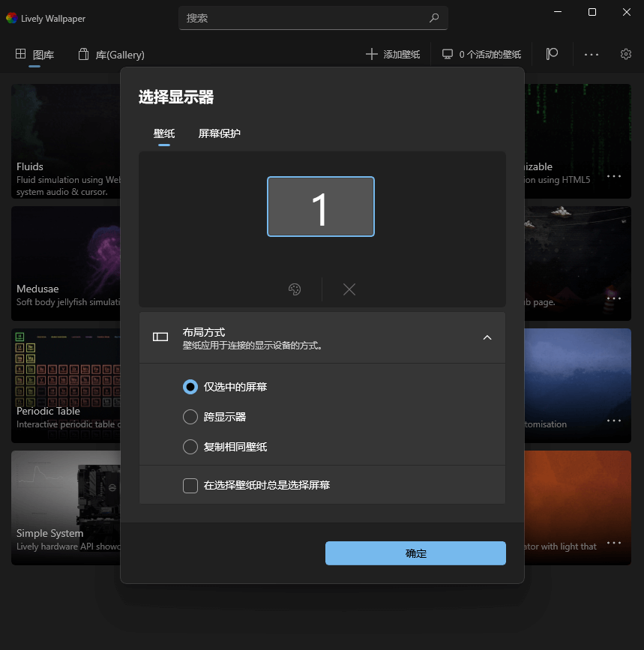This screenshot has width=644, height=650.
Task: Collapse the 布局方式 section chevron
Action: (x=487, y=337)
